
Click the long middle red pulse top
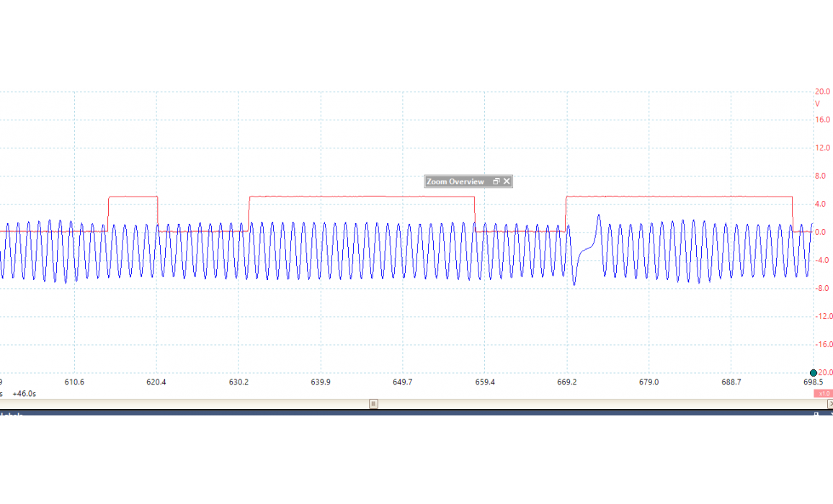pyautogui.click(x=360, y=197)
